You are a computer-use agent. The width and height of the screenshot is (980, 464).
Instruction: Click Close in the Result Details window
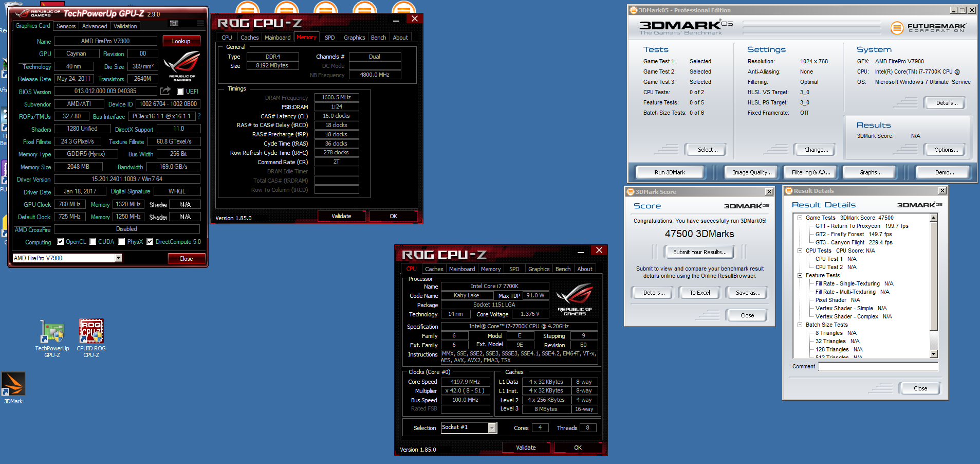click(x=920, y=388)
